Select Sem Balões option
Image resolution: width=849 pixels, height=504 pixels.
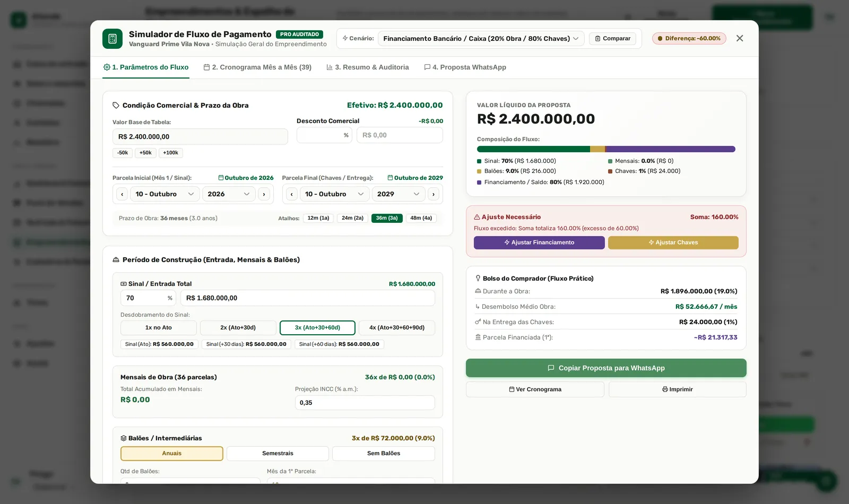pyautogui.click(x=384, y=454)
